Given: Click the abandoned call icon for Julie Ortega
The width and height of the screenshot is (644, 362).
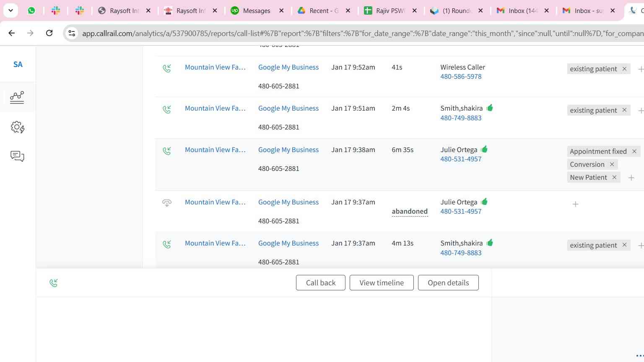Looking at the screenshot, I should pos(167,203).
